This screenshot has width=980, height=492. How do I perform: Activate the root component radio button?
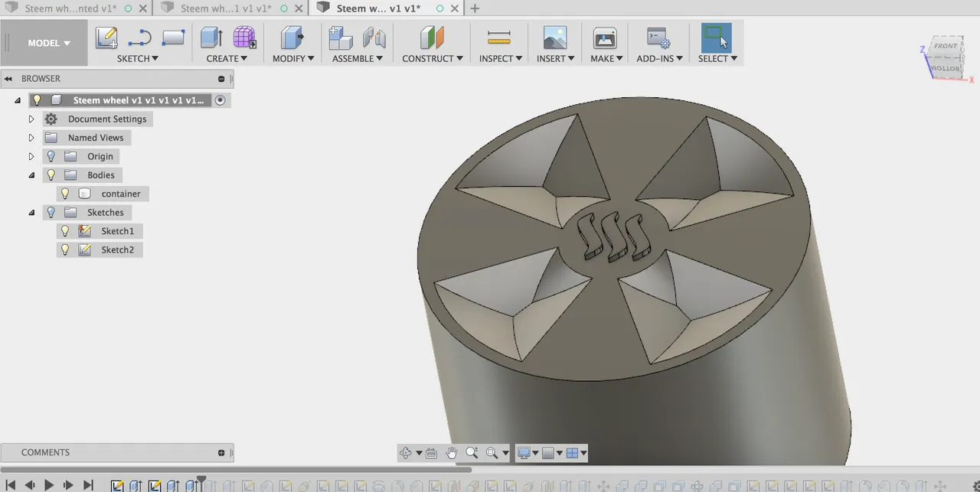tap(220, 100)
